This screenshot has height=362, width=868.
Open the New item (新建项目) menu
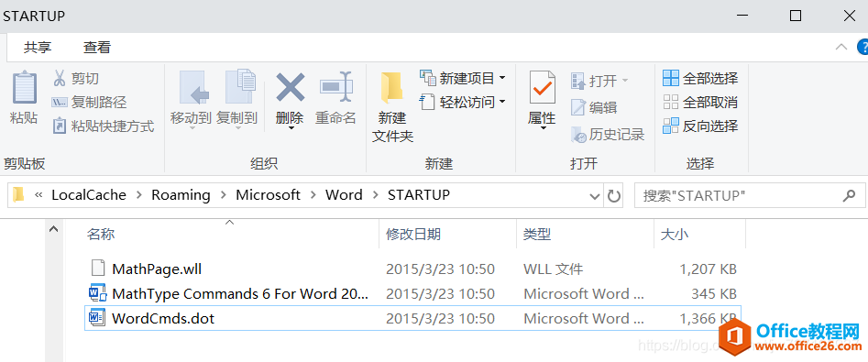click(463, 78)
